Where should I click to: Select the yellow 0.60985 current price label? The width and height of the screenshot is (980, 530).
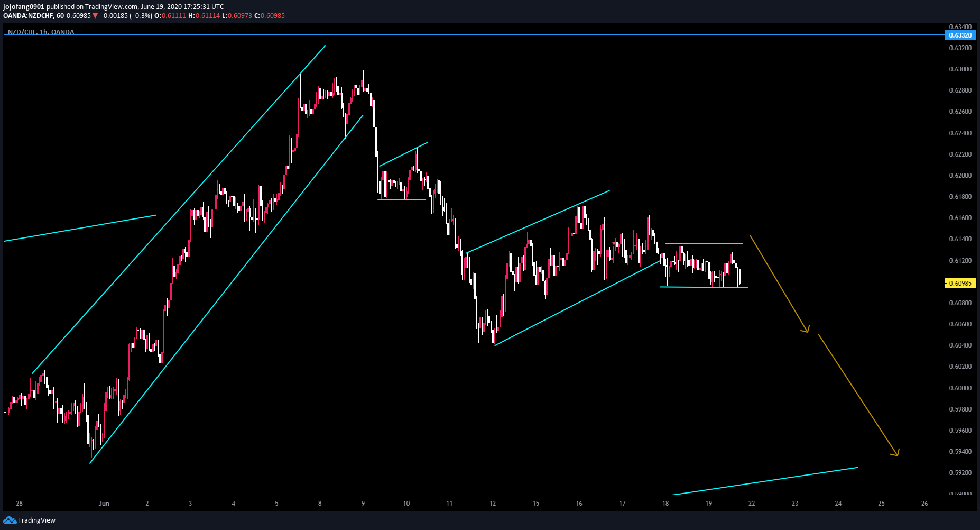[960, 283]
